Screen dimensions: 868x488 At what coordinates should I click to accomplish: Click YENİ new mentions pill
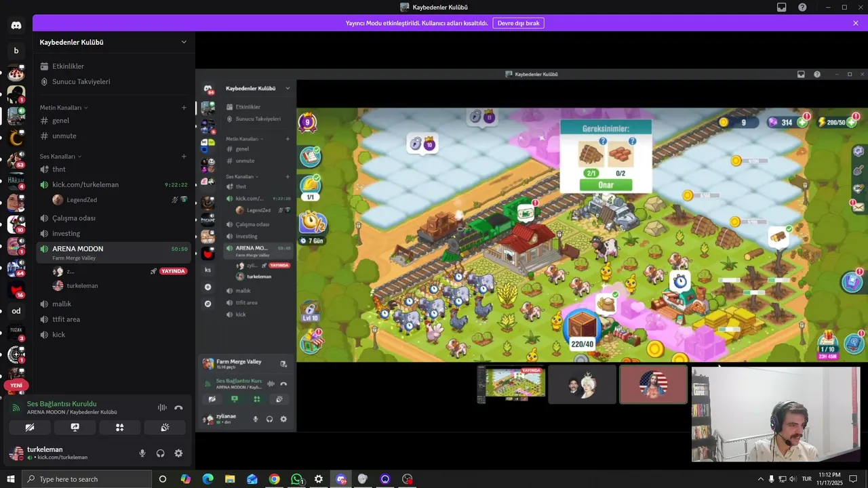[16, 385]
